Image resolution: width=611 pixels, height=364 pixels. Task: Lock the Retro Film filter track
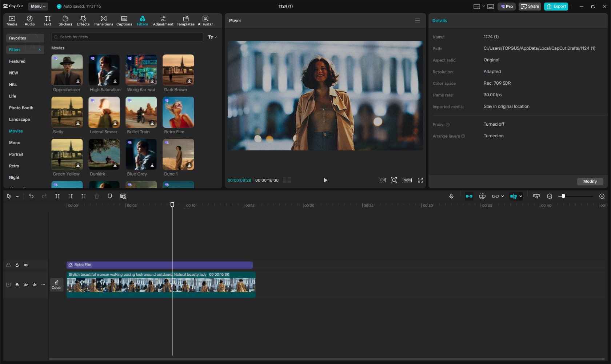[17, 265]
